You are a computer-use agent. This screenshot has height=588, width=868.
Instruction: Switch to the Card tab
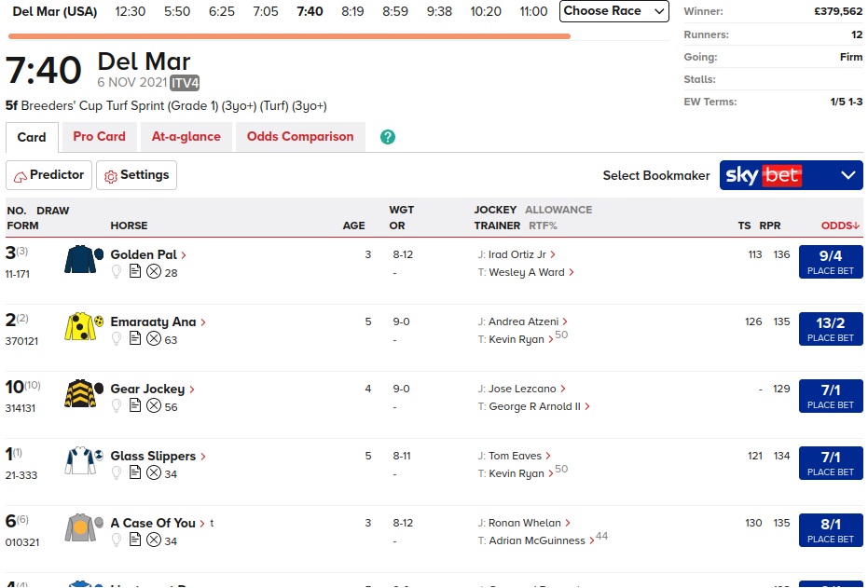tap(32, 137)
